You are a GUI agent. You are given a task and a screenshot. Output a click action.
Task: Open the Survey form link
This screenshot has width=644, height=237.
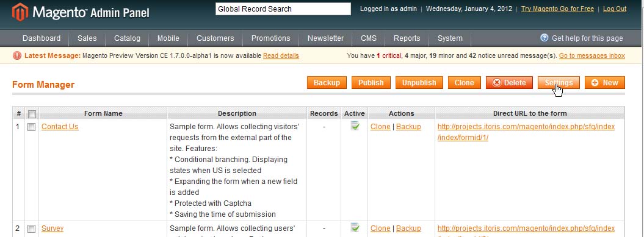pyautogui.click(x=52, y=228)
